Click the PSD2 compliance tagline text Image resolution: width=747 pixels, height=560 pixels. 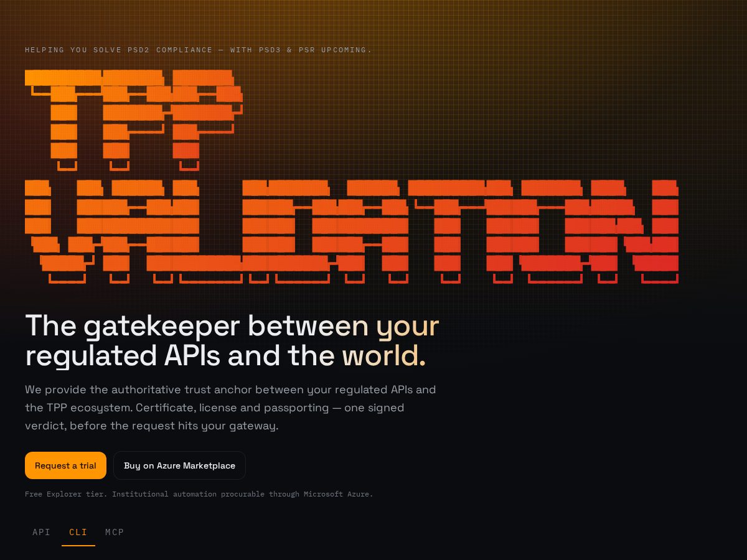(x=199, y=50)
